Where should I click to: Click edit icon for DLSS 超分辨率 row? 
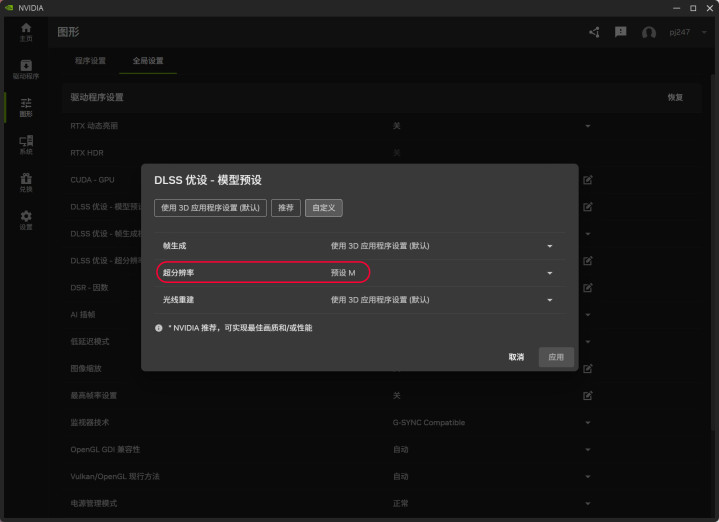(x=587, y=261)
